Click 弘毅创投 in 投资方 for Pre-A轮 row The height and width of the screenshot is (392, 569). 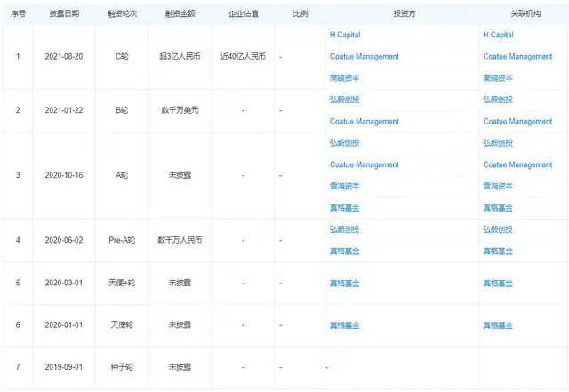(344, 229)
